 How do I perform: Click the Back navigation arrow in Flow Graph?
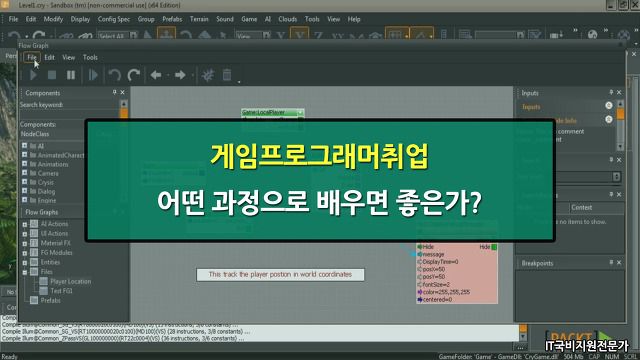click(156, 75)
